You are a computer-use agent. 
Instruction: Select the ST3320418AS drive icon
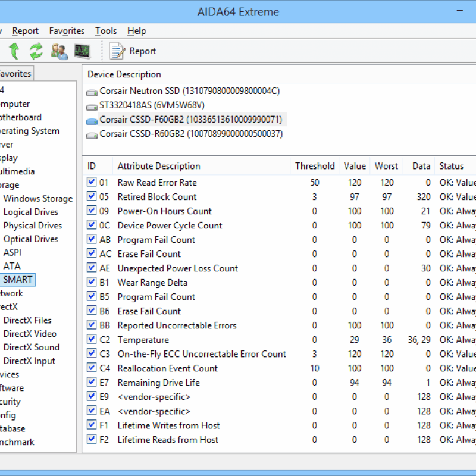(x=92, y=106)
